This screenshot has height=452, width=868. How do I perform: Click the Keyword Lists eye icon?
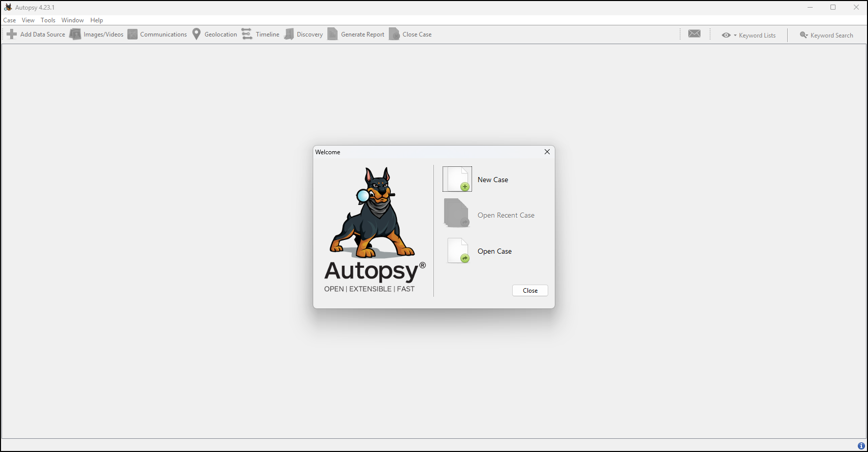[x=726, y=35]
